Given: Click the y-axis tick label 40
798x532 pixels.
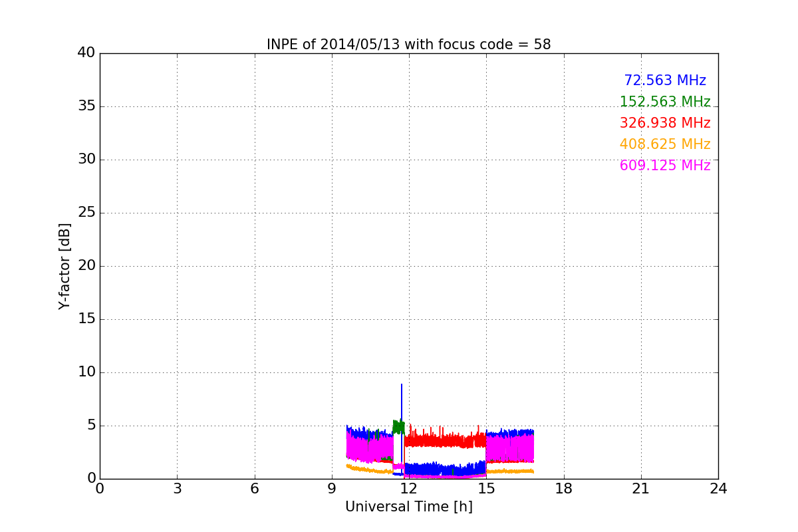Looking at the screenshot, I should [x=86, y=53].
